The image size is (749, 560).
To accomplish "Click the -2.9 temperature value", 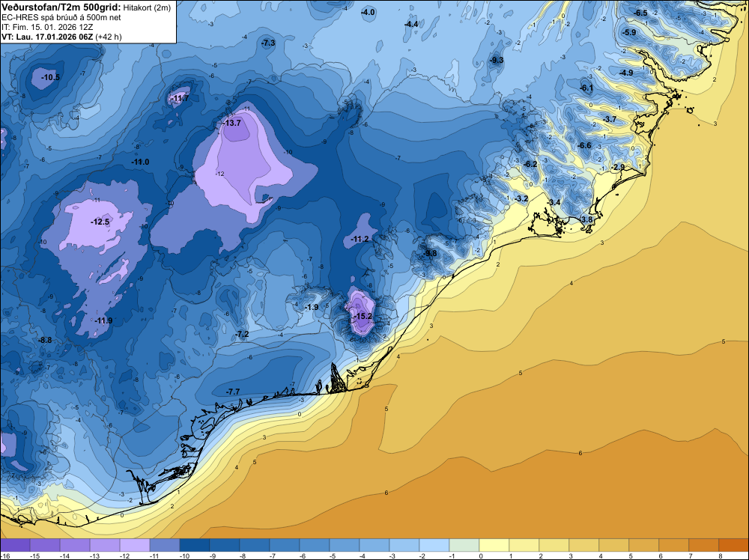I will point(618,167).
